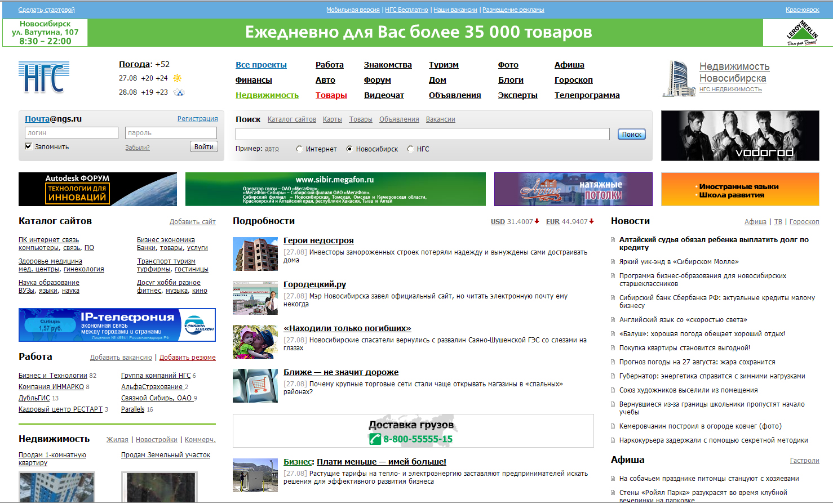Select the НГС search radio button
The height and width of the screenshot is (504, 833).
coord(410,149)
